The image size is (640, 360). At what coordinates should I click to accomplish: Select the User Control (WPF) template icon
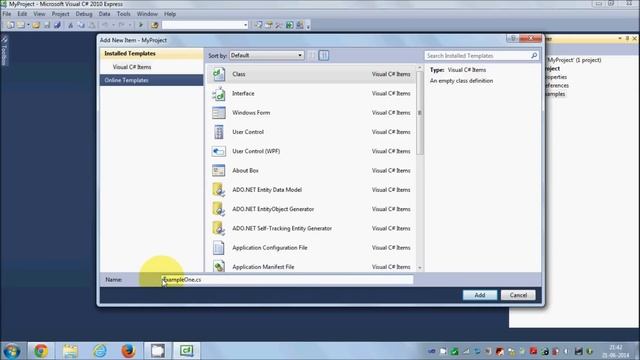point(219,151)
